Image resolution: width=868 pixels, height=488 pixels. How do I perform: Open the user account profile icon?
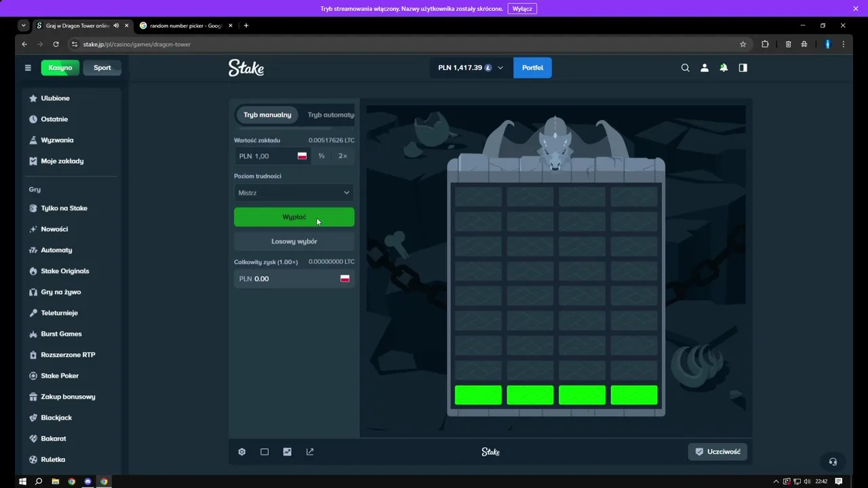[705, 68]
